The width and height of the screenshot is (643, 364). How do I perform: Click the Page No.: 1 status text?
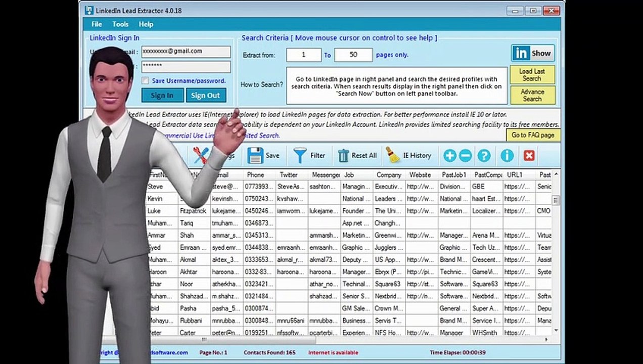click(213, 352)
